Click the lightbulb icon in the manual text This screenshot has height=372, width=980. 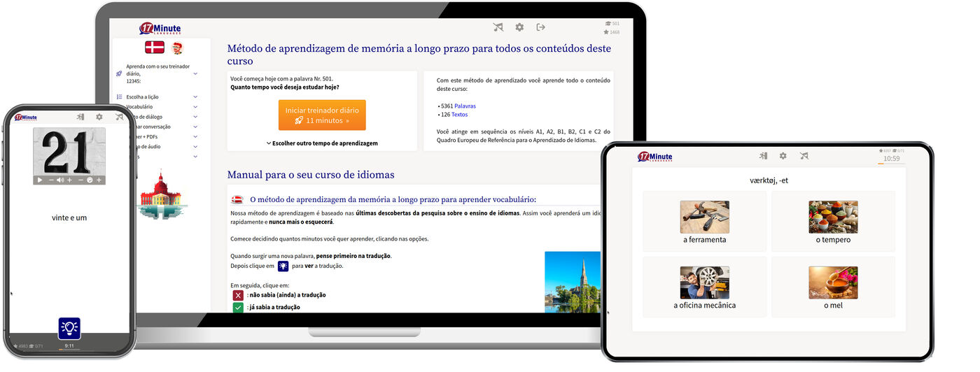pos(283,266)
